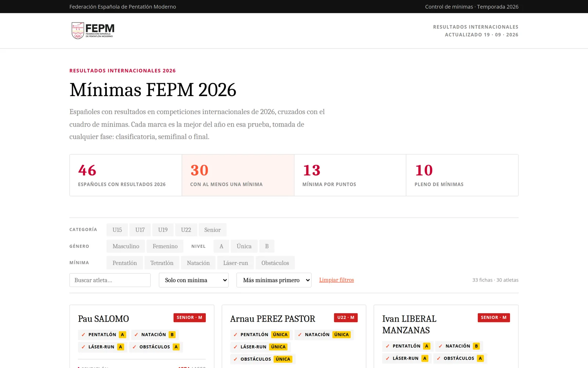Filter by Femenino gender
Image resolution: width=588 pixels, height=368 pixels.
pyautogui.click(x=165, y=246)
